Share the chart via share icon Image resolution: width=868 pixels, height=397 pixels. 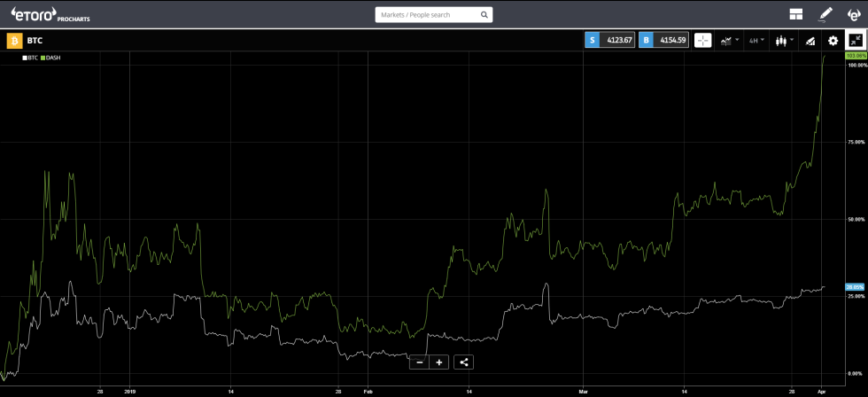click(x=464, y=362)
